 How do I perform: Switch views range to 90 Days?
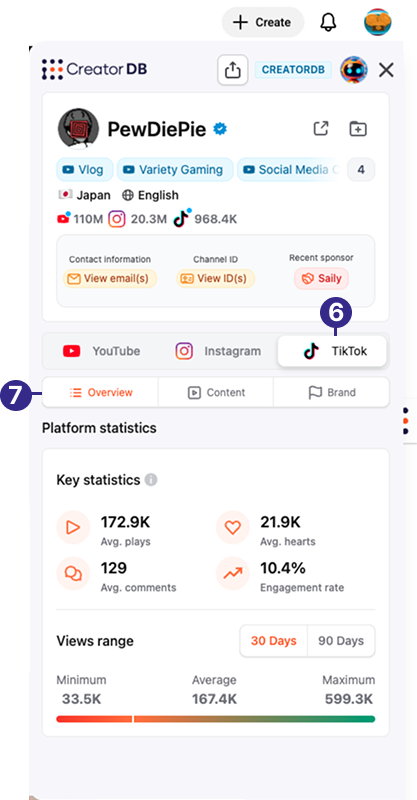[x=341, y=641]
